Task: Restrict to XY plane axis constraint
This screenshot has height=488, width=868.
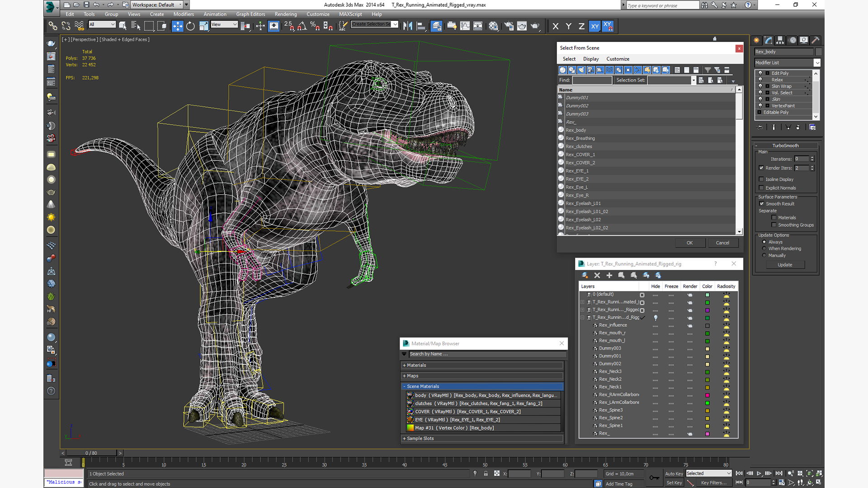Action: [594, 26]
